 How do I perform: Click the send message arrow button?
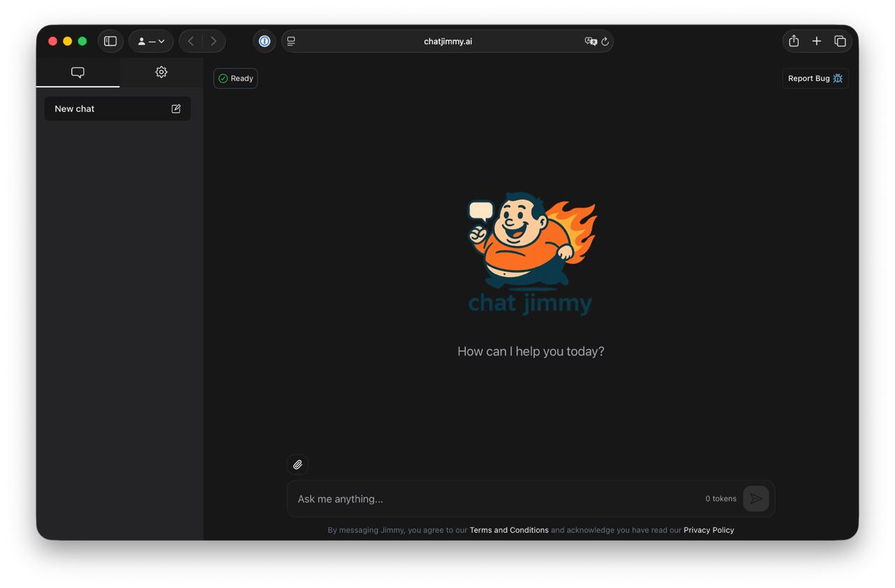point(756,499)
